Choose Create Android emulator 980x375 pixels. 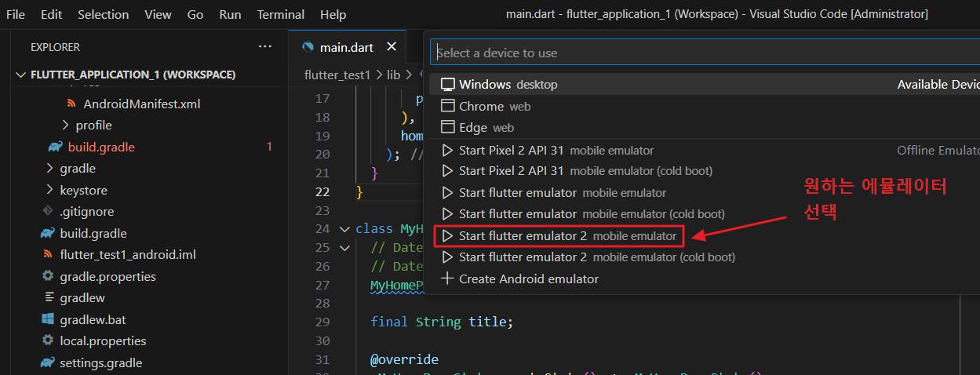coord(705,279)
